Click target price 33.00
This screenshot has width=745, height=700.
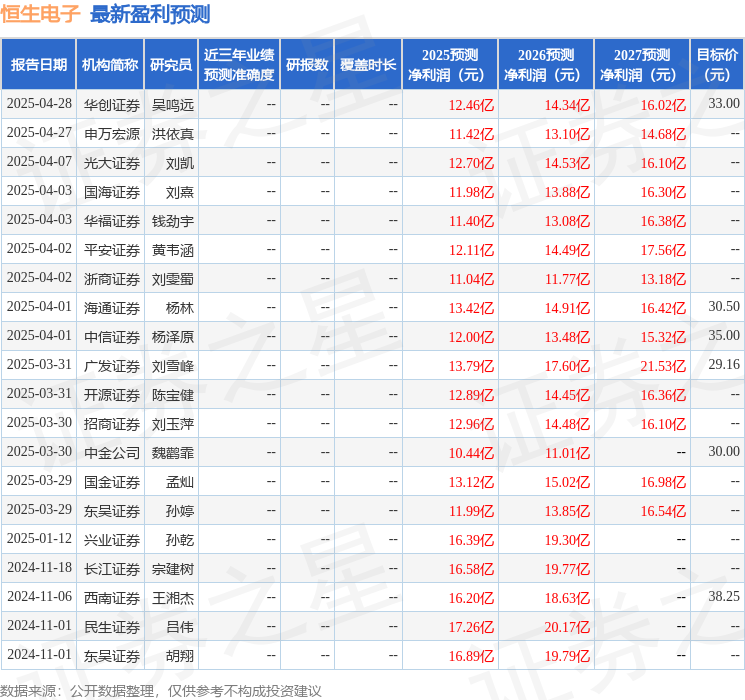point(724,104)
